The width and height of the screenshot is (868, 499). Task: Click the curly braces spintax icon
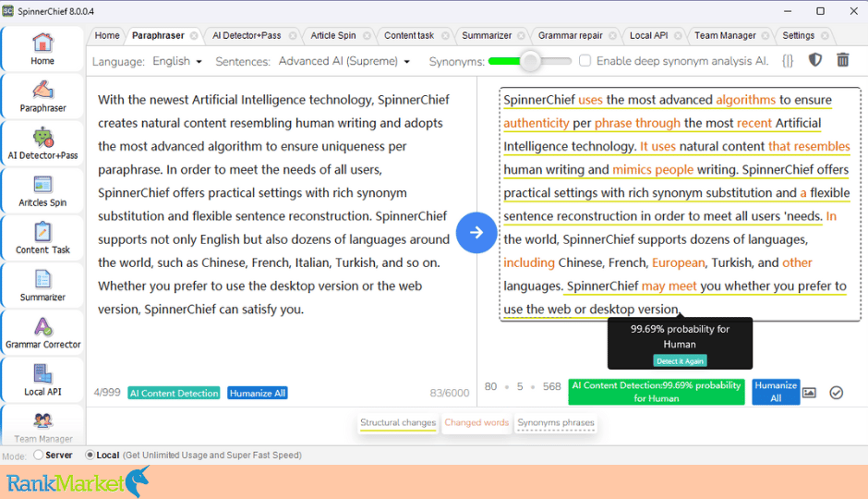[x=787, y=60]
